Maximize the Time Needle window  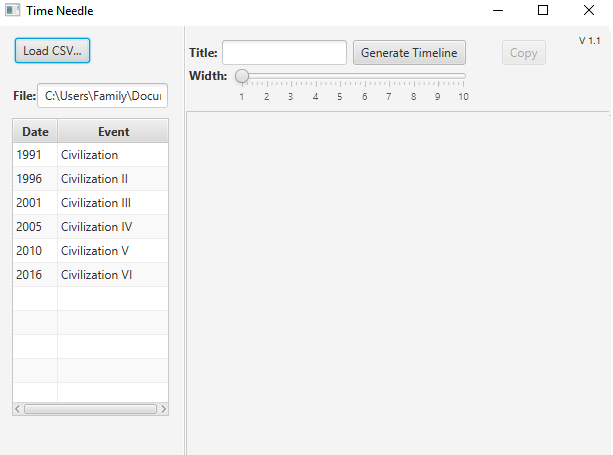click(543, 10)
